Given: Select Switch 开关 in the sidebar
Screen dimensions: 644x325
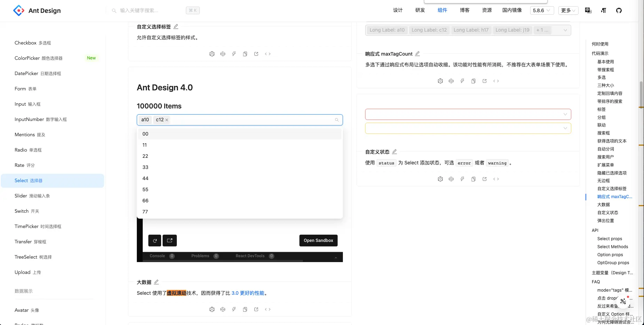Looking at the screenshot, I should point(27,211).
